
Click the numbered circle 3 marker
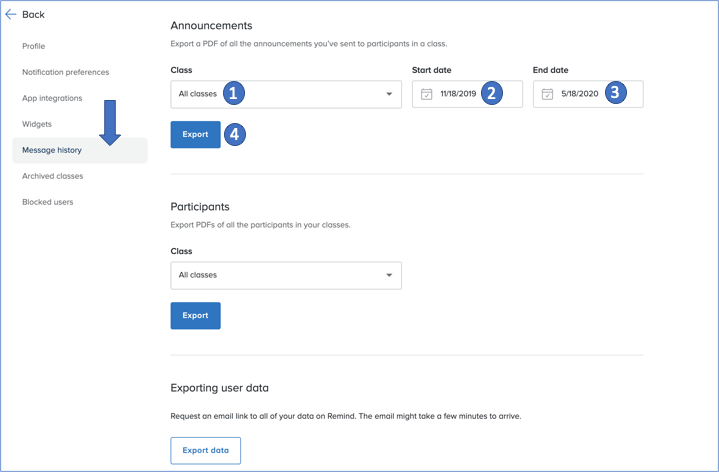click(x=614, y=93)
